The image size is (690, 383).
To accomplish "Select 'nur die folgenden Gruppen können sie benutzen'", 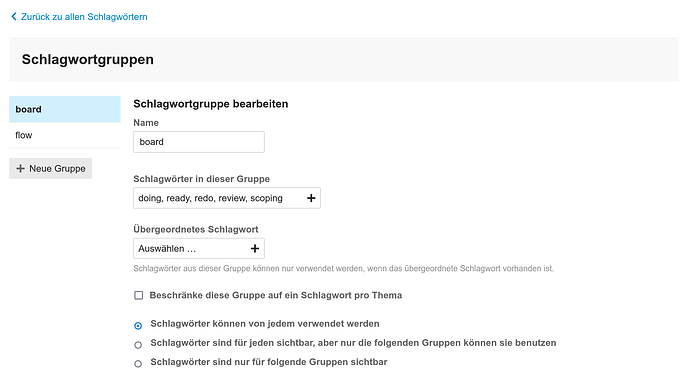I will [138, 345].
